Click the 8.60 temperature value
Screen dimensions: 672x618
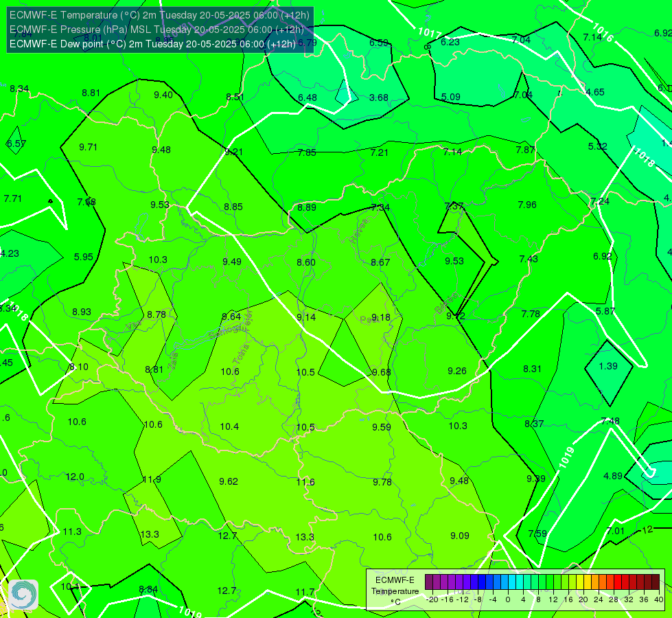tap(306, 262)
